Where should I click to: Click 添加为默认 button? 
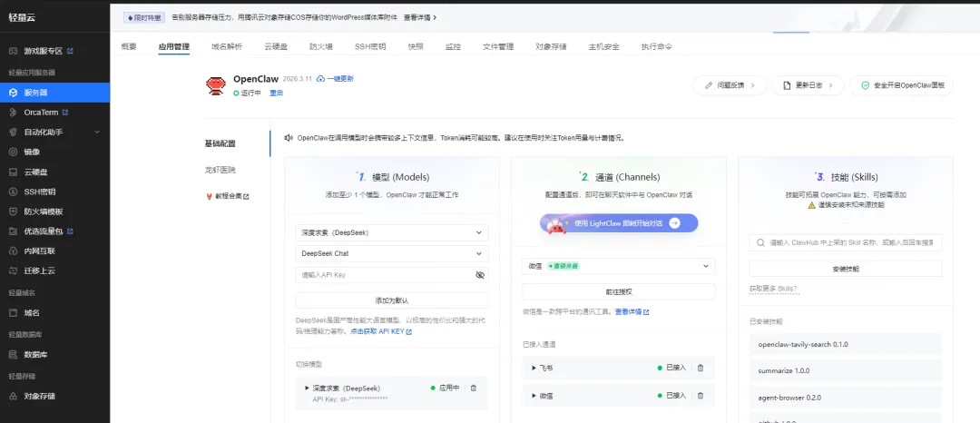coord(392,300)
